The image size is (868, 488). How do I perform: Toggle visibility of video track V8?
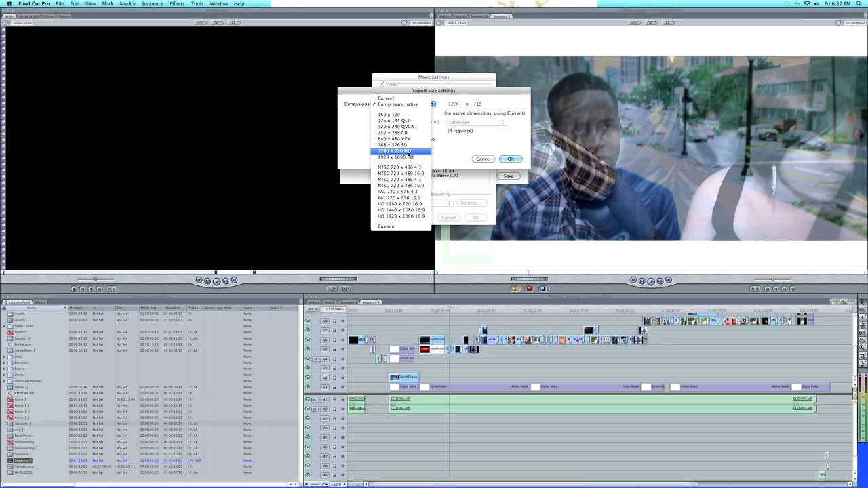pos(307,321)
